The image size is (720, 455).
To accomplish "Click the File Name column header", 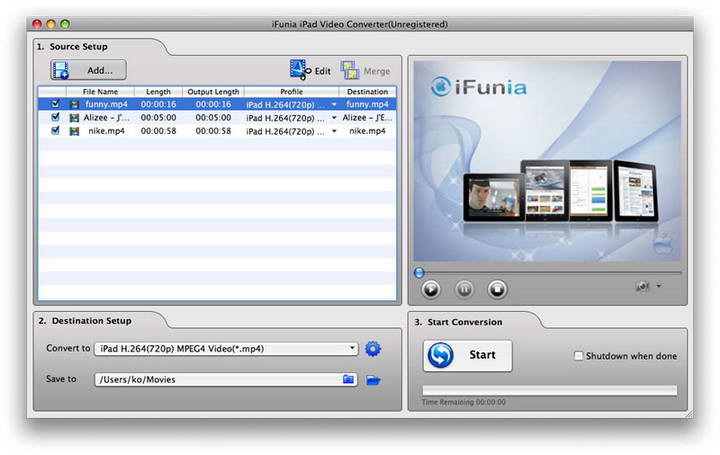I will 100,92.
